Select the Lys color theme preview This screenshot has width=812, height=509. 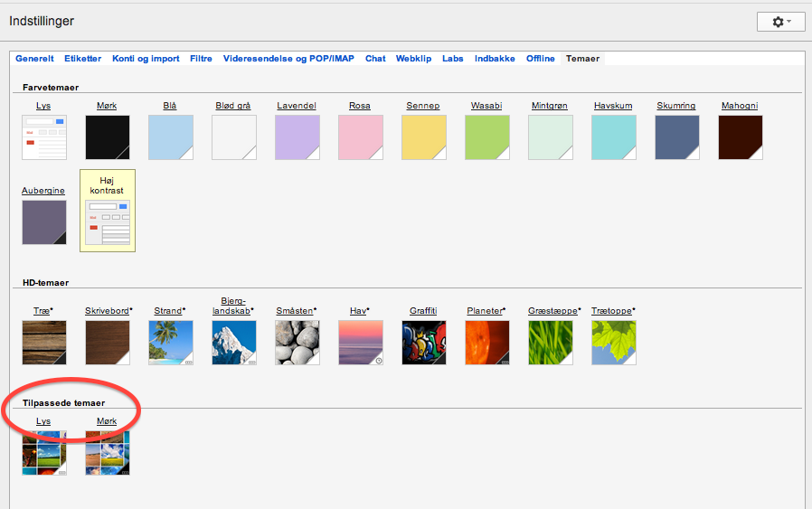pos(43,137)
